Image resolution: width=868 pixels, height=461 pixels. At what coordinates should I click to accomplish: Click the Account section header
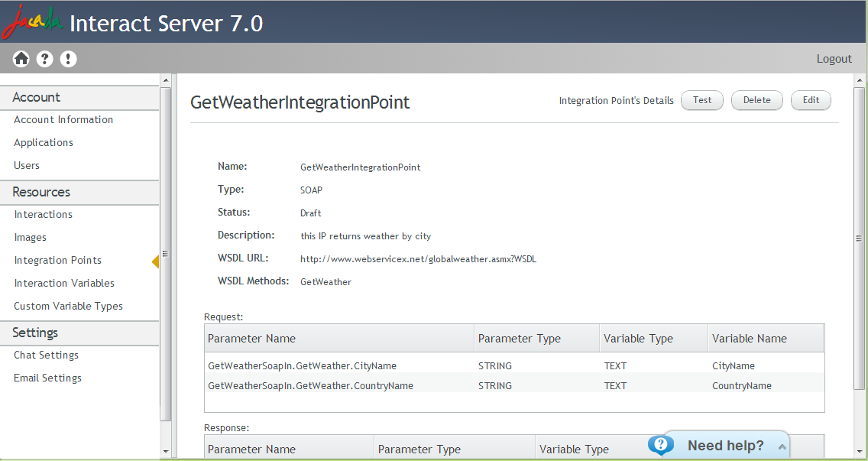[79, 98]
